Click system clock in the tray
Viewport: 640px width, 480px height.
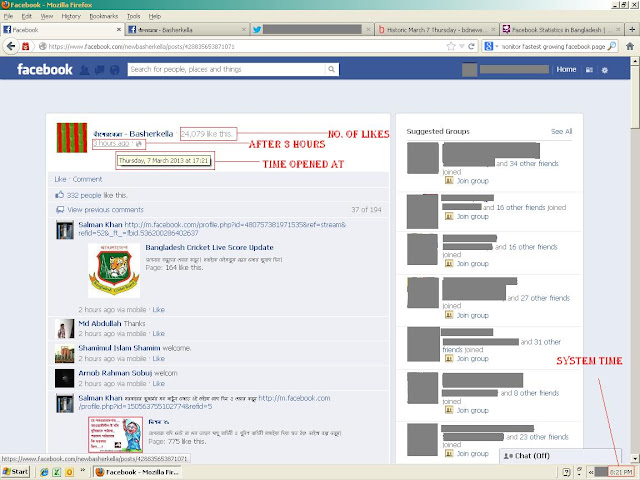pyautogui.click(x=621, y=472)
